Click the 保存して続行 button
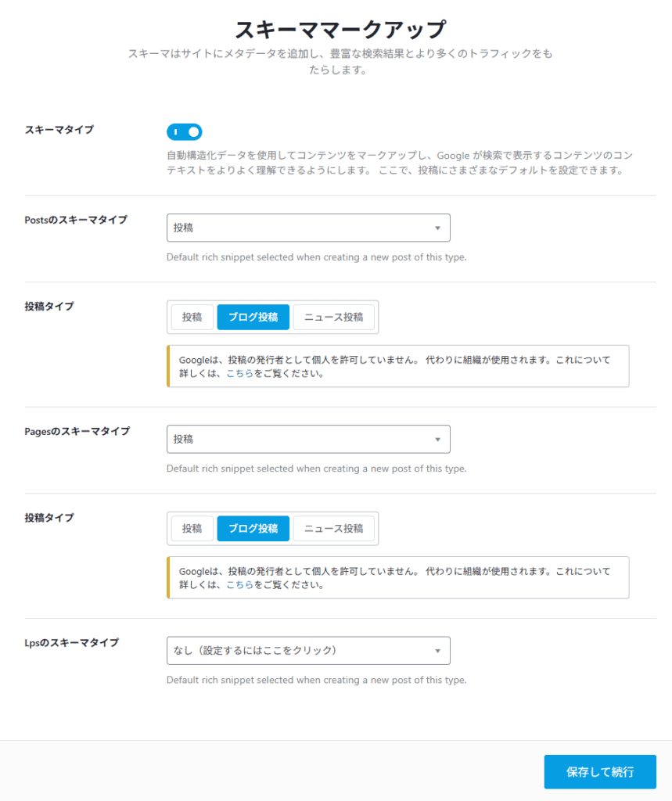 coord(600,771)
